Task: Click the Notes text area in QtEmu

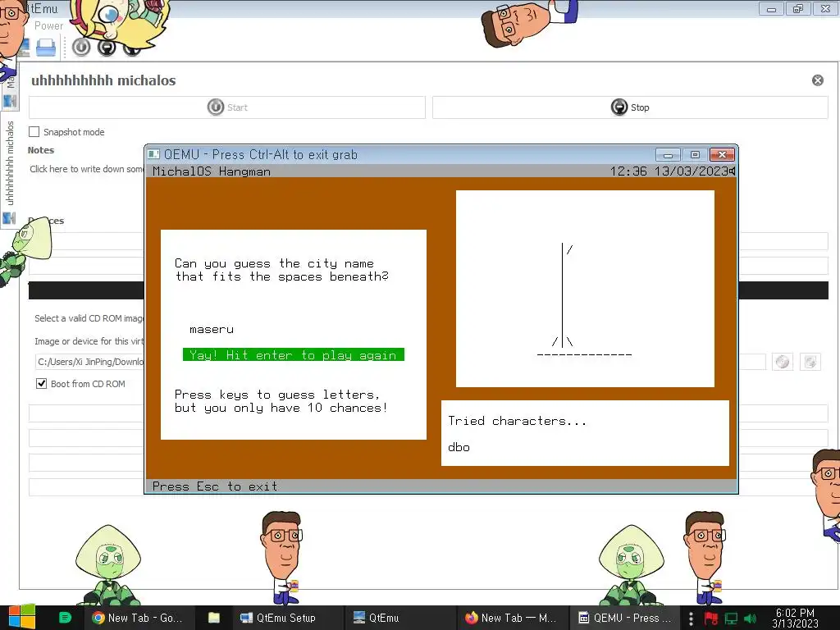Action: tap(85, 169)
